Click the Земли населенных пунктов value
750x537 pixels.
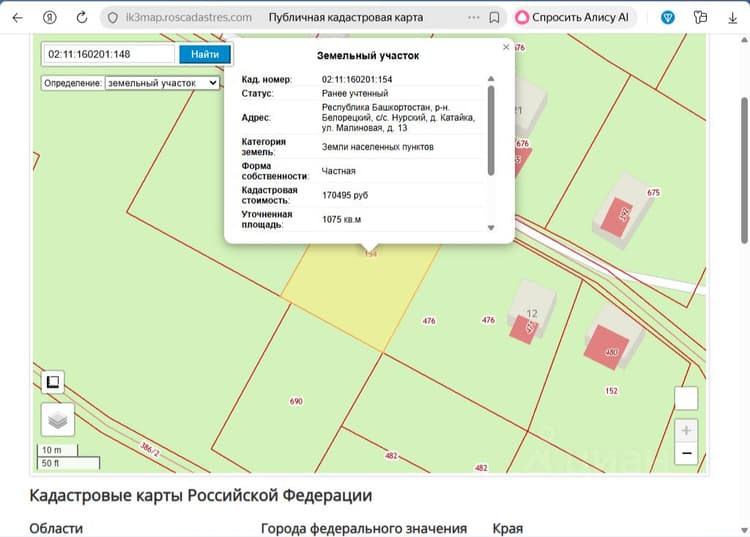[378, 147]
